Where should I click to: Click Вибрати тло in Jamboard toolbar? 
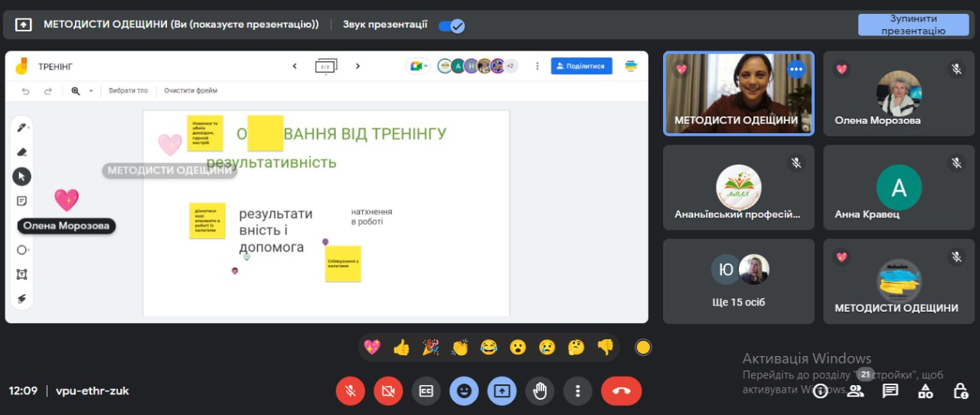128,90
